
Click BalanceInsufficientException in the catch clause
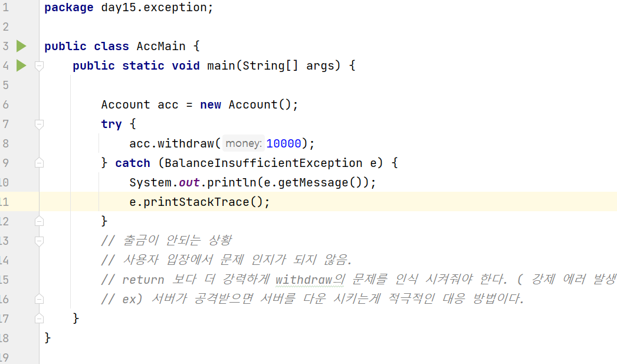263,163
